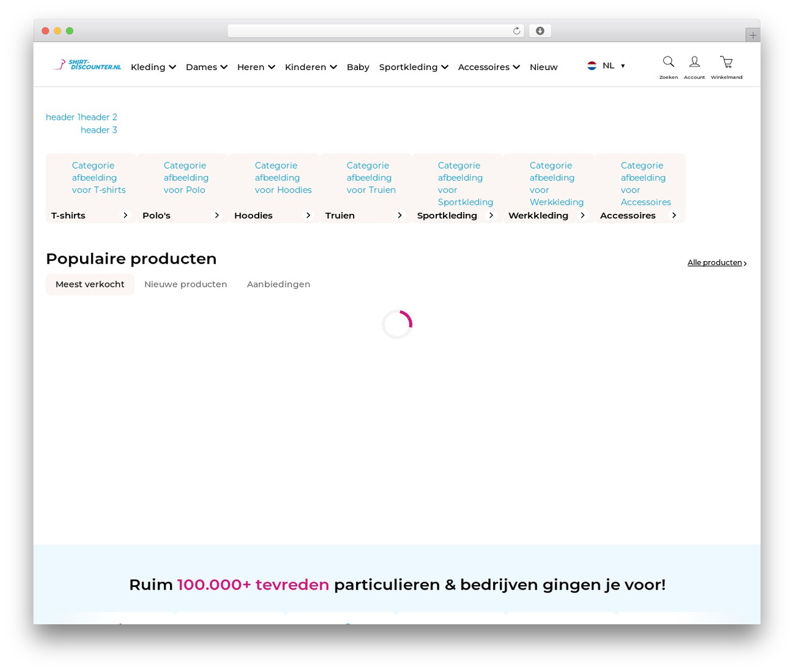794x672 pixels.
Task: Open the Zoeken search icon
Action: (x=668, y=61)
